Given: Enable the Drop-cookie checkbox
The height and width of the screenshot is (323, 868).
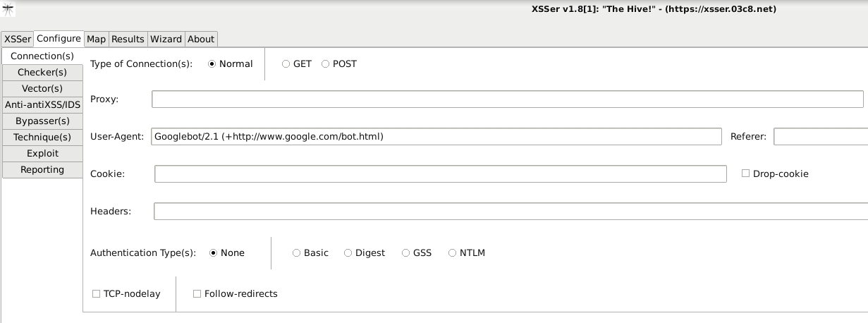Looking at the screenshot, I should 746,173.
